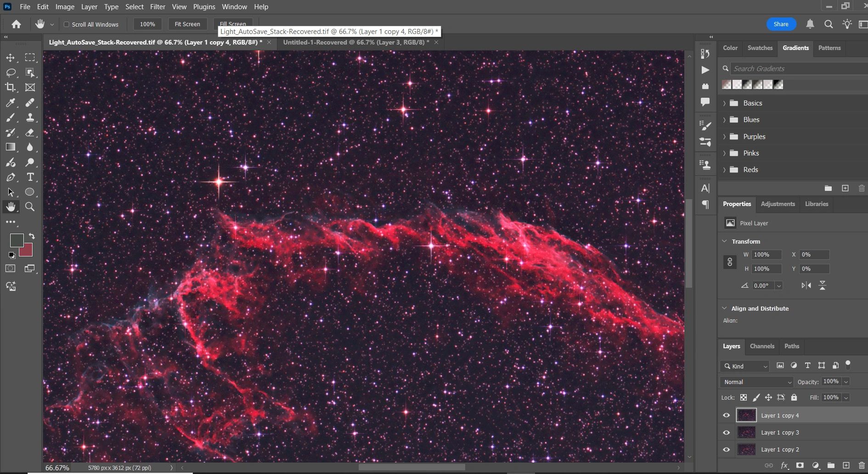Click the notifications bell icon

tap(810, 24)
